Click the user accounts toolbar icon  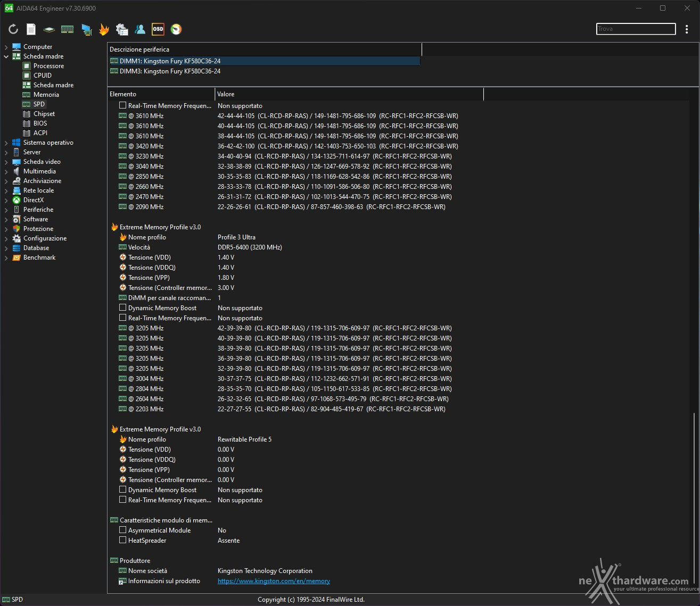coord(140,29)
